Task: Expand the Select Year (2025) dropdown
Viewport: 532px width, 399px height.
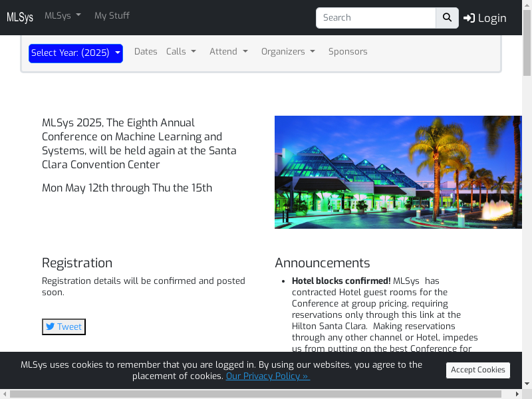Action: (x=76, y=53)
